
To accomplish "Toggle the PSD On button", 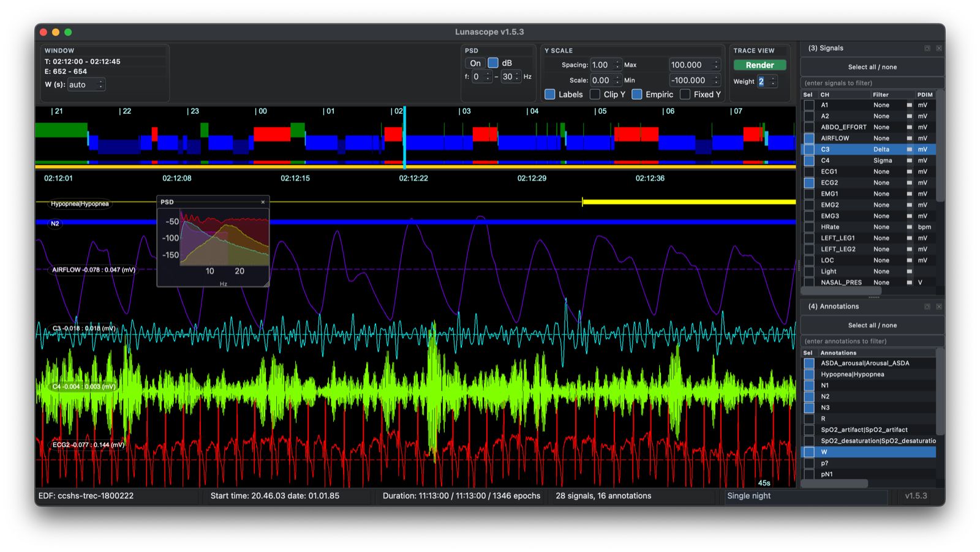I will 475,63.
